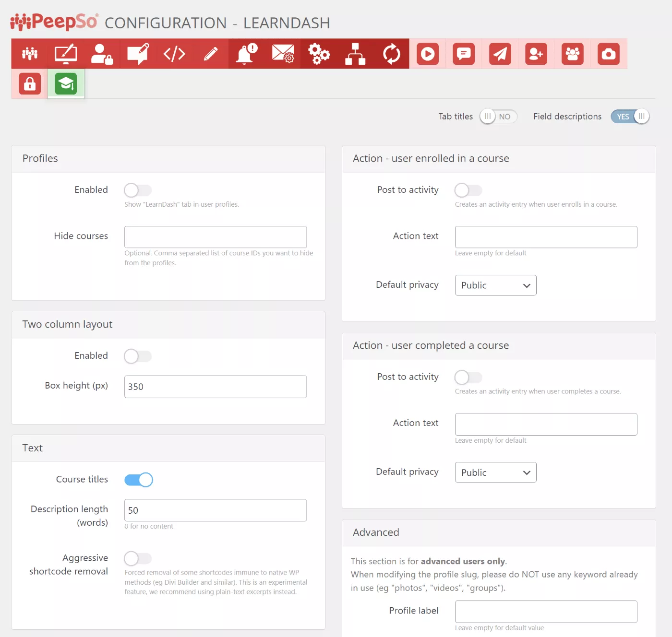This screenshot has height=637, width=672.
Task: Open the postbox speech-bubble pencil tab
Action: click(138, 54)
